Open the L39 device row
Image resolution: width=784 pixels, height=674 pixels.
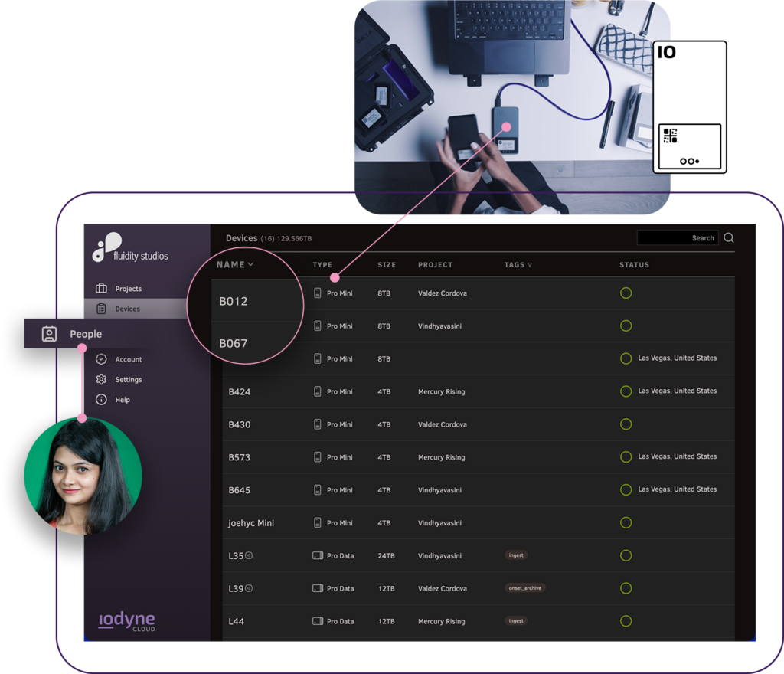(479, 588)
